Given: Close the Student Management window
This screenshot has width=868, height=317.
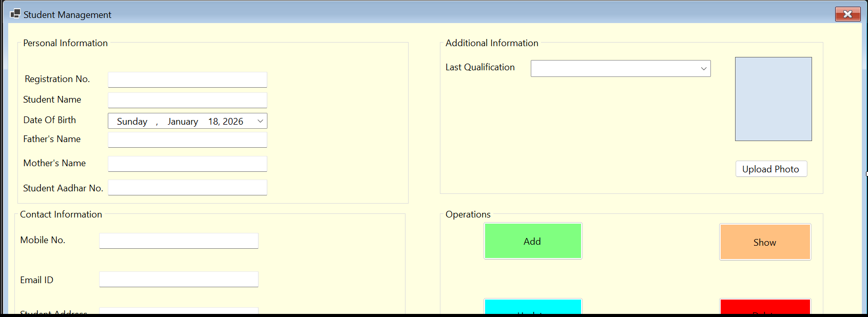Looking at the screenshot, I should pos(847,14).
